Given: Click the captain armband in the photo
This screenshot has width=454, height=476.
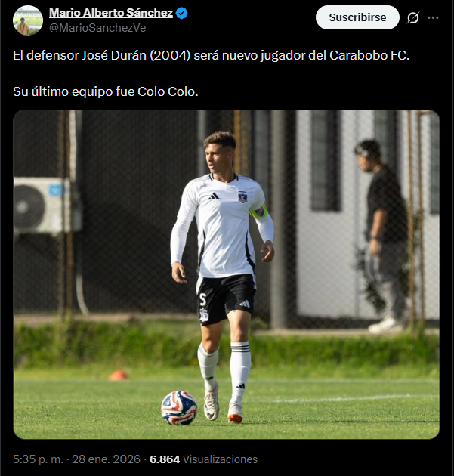Looking at the screenshot, I should click(259, 212).
